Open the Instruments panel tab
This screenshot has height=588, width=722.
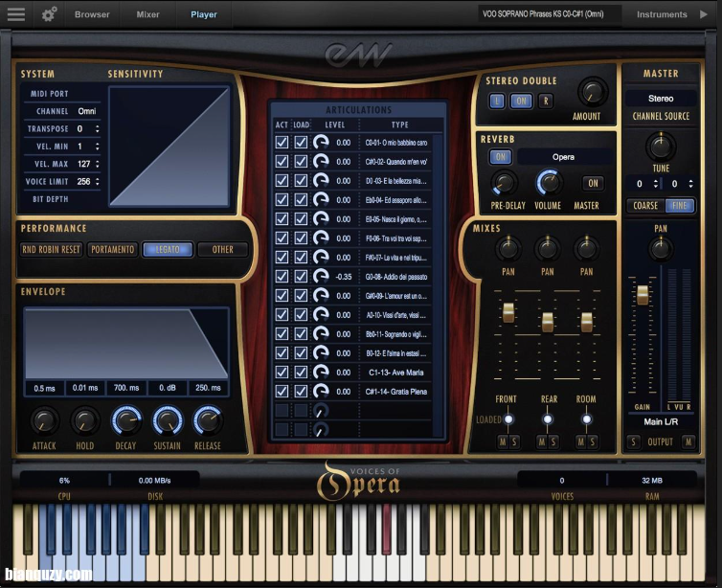click(662, 14)
